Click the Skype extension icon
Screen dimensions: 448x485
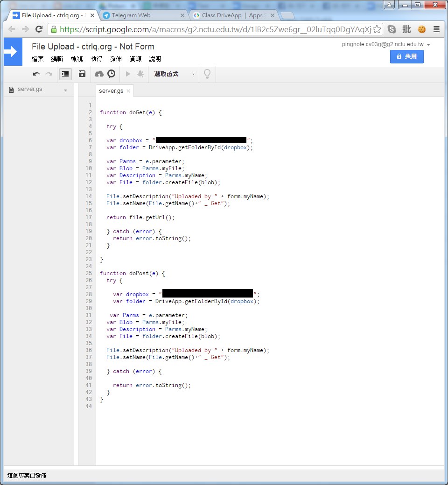tap(392, 29)
